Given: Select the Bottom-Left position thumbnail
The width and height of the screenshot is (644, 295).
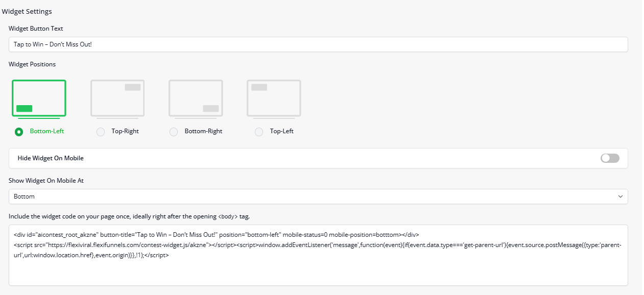Looking at the screenshot, I should (39, 99).
